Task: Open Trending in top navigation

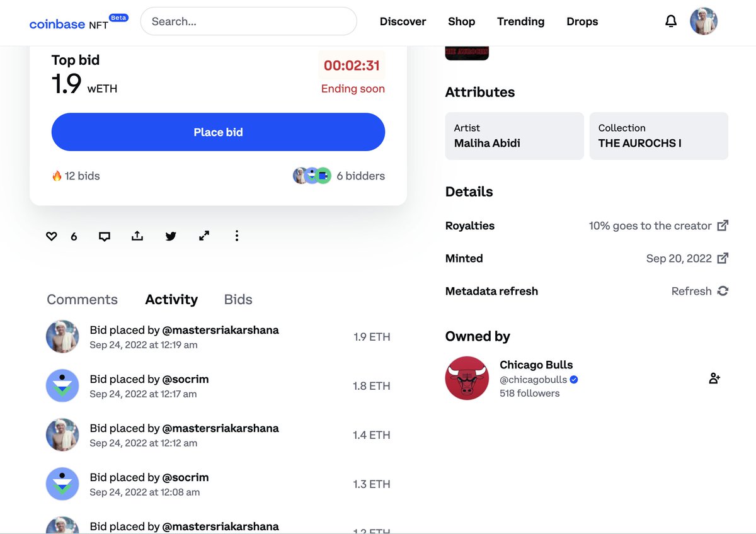Action: [x=520, y=21]
